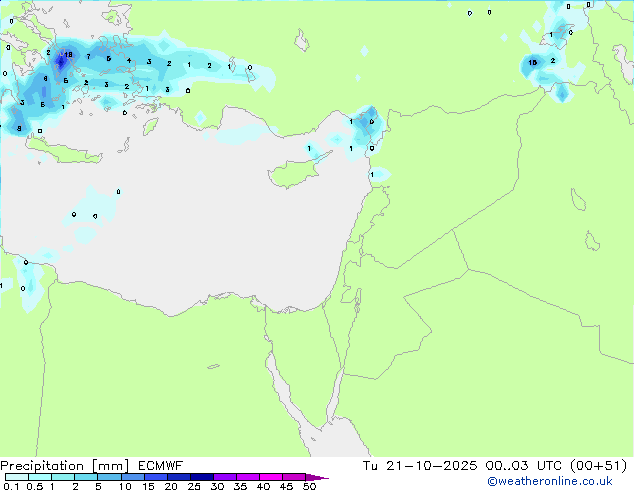Click the '18' precipitation value over Greece
The image size is (634, 490).
pos(68,54)
